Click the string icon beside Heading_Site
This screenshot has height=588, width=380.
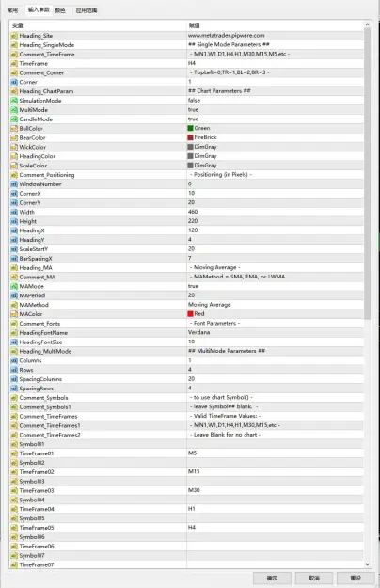14,36
